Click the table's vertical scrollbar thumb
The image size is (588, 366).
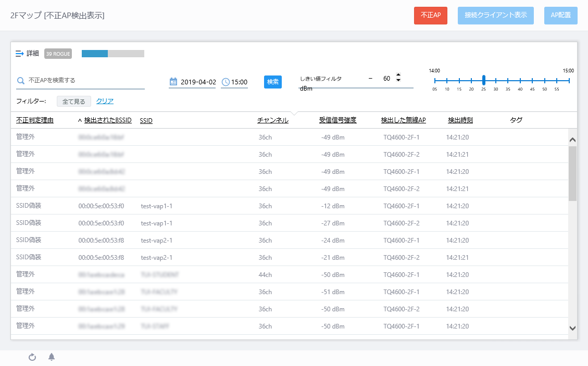tap(572, 173)
